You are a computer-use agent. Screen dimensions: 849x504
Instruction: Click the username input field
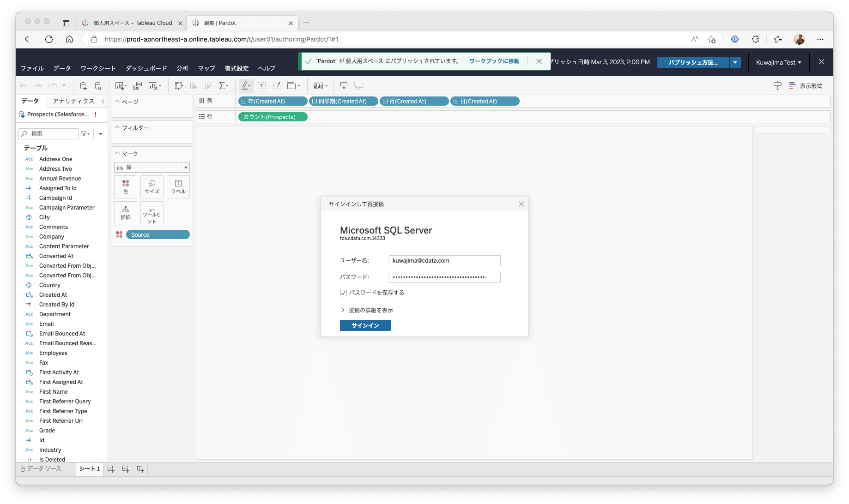point(445,261)
